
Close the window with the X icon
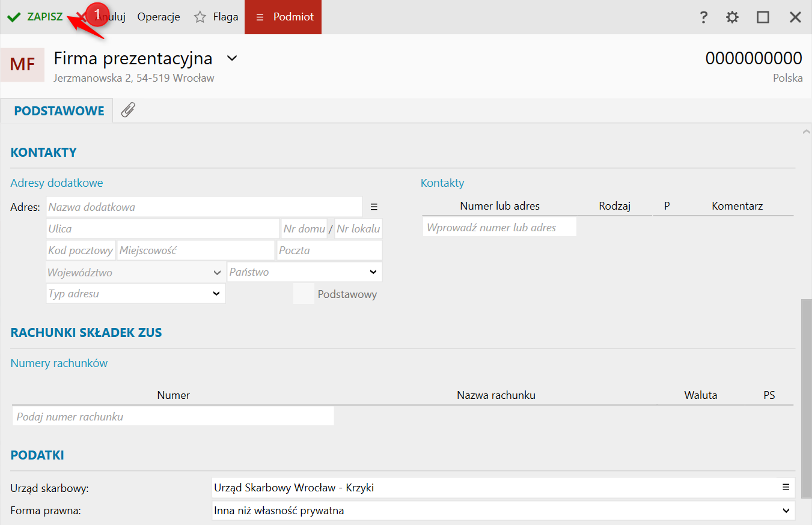795,17
